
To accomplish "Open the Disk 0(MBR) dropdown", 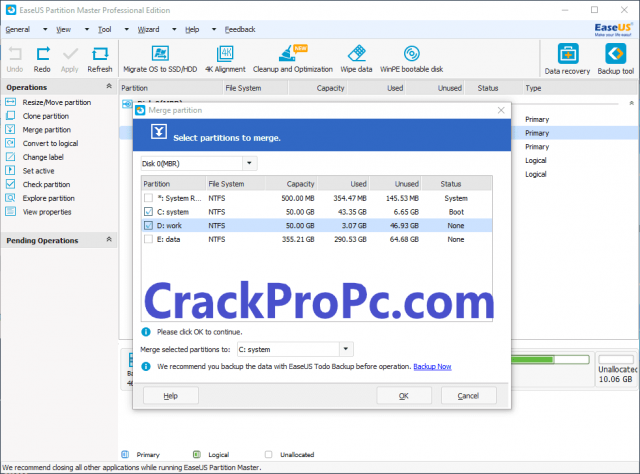I will click(x=249, y=164).
